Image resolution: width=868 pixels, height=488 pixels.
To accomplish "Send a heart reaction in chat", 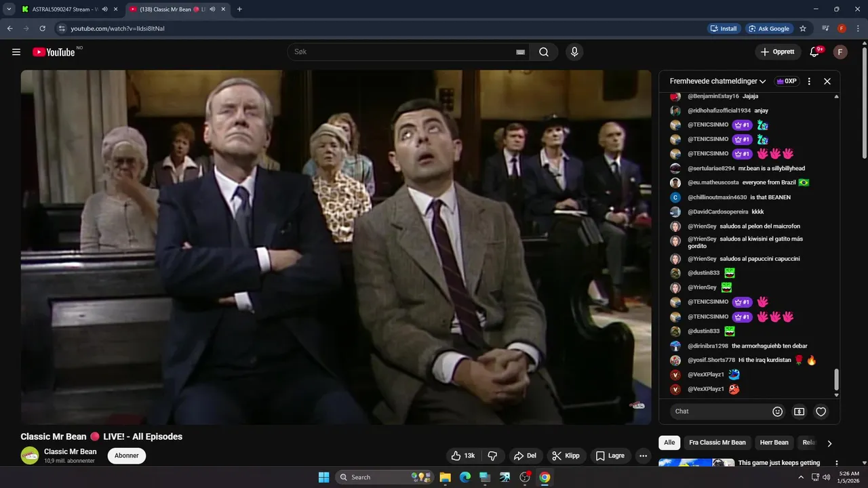I will 821,411.
